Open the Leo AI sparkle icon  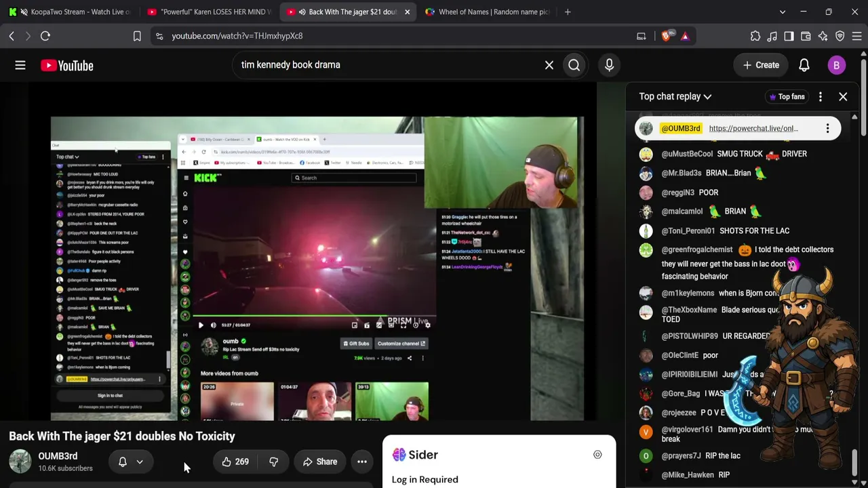coord(823,36)
